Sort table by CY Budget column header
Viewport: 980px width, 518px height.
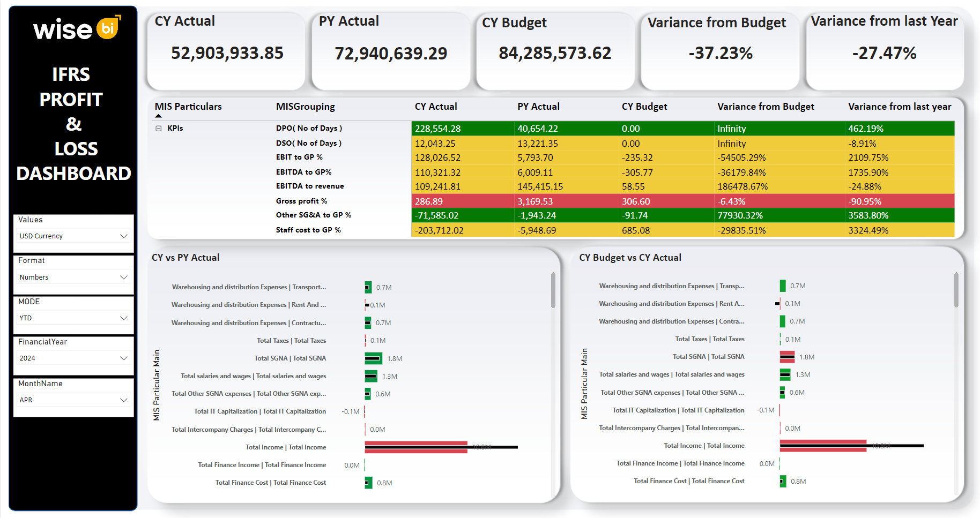(644, 107)
